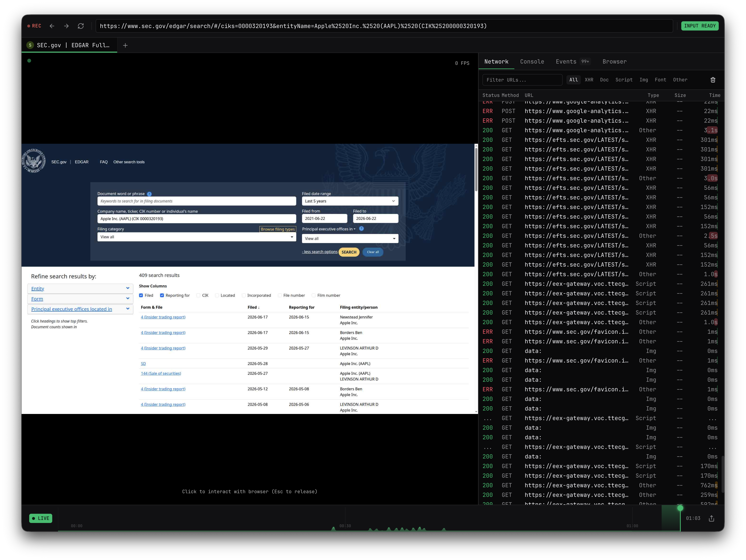Image resolution: width=746 pixels, height=560 pixels.
Task: Switch to the Console tab
Action: point(532,62)
